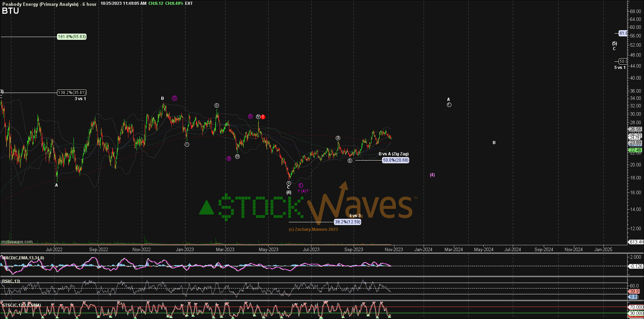The height and width of the screenshot is (319, 644).
Task: Click the 61.8 tag at chart edge
Action: (x=623, y=33)
